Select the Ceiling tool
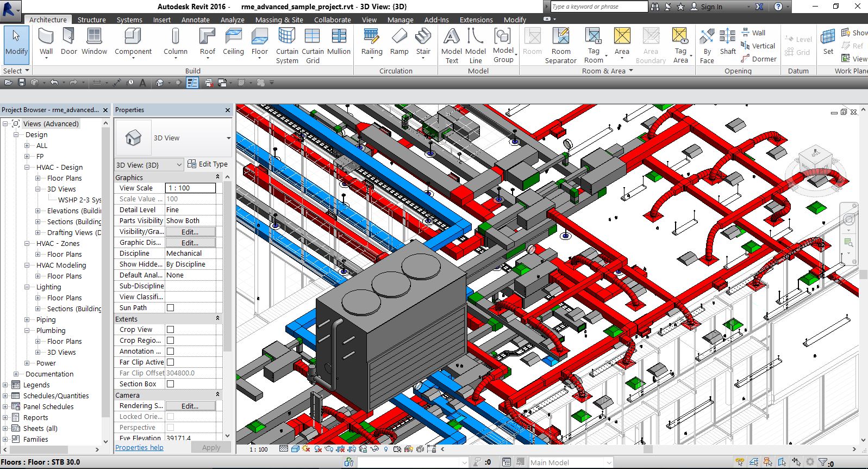The width and height of the screenshot is (868, 469). pos(233,42)
